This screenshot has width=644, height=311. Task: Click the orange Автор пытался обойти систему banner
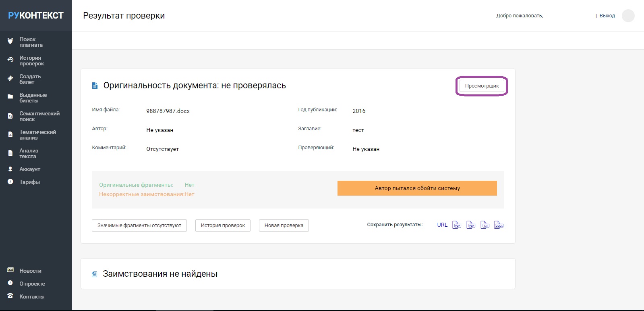(417, 188)
